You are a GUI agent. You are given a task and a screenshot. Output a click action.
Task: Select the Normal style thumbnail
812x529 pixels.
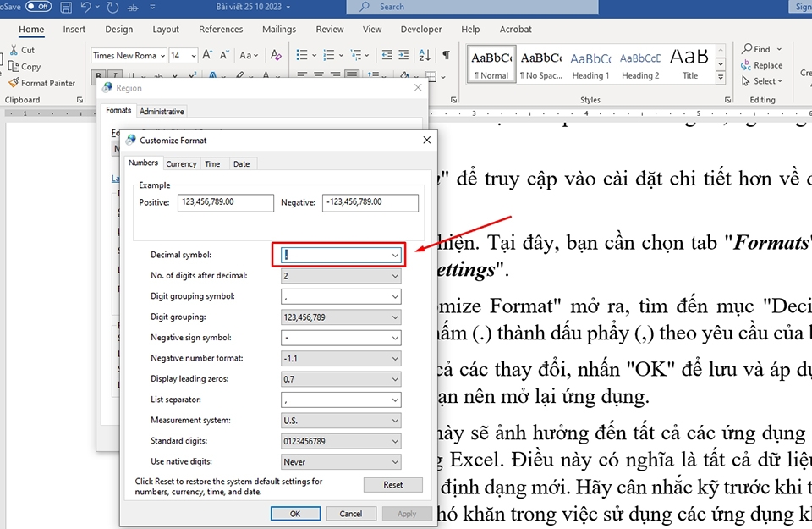[x=491, y=64]
